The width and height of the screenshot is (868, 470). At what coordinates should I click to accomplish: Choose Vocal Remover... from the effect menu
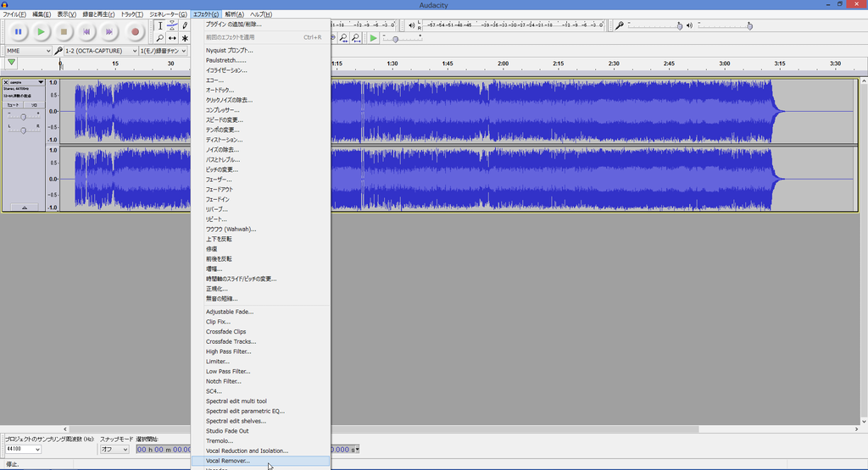228,461
